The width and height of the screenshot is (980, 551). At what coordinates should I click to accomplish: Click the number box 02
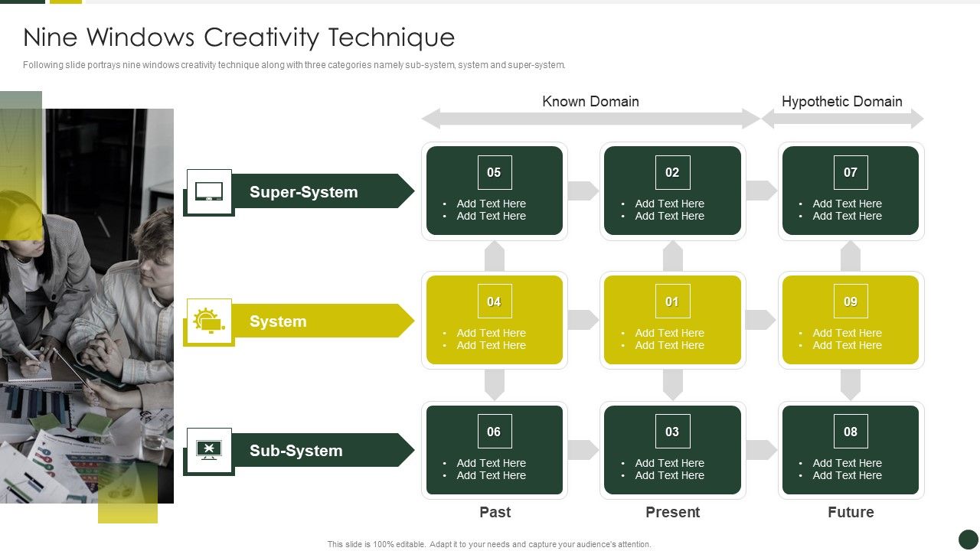[x=672, y=172]
